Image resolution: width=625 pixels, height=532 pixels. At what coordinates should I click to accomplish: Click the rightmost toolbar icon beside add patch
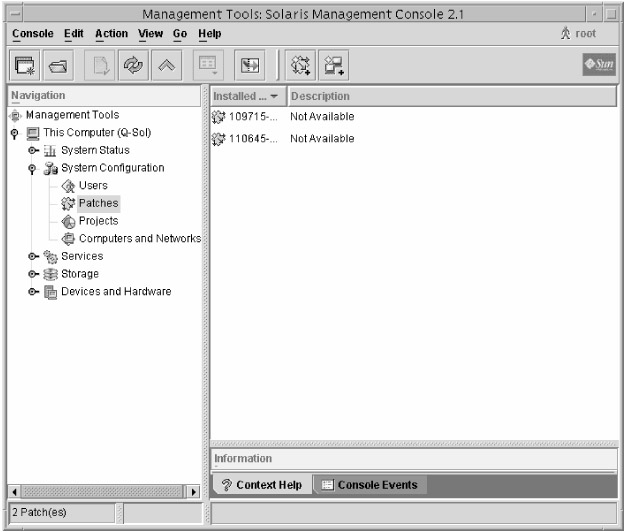coord(332,65)
